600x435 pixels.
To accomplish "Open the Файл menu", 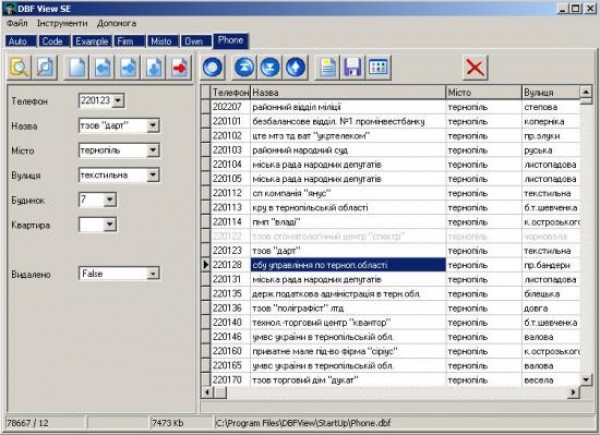I will tap(16, 22).
